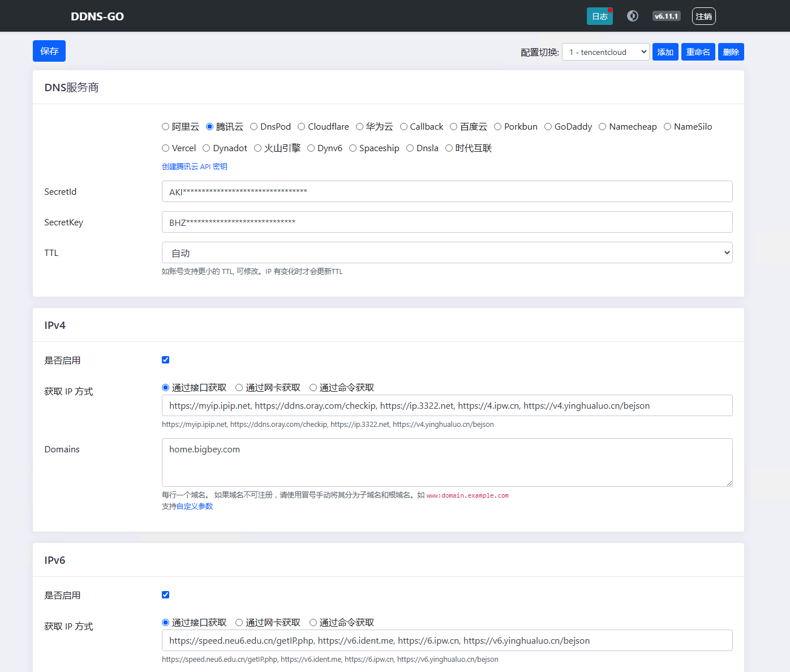
Task: Open the 自定义参数 help link
Action: click(x=195, y=506)
